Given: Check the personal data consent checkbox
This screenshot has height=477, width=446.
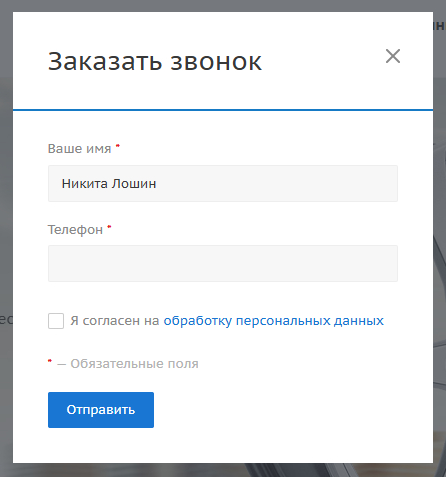Looking at the screenshot, I should pos(56,321).
